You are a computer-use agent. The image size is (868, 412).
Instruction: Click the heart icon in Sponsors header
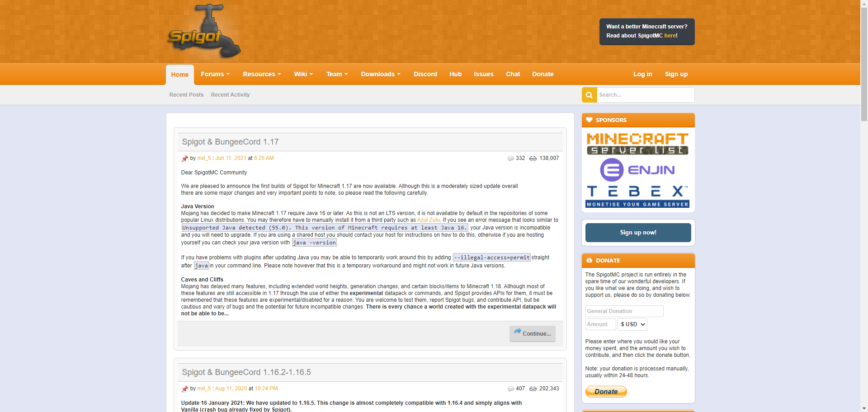(x=589, y=120)
